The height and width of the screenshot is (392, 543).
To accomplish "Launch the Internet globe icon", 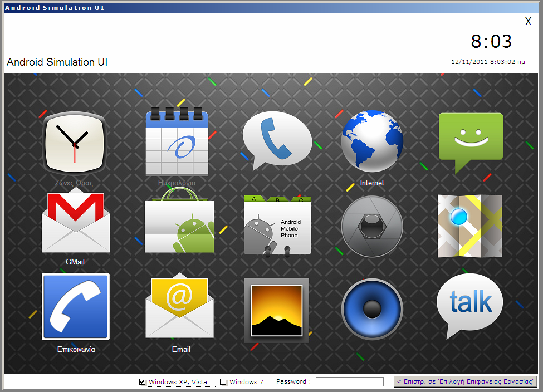I will [x=372, y=141].
